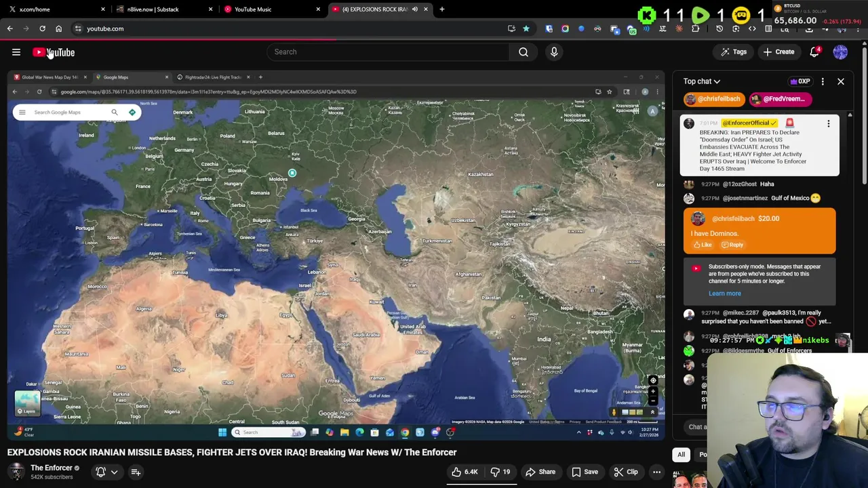
Task: Click the 0XP crown badge
Action: [800, 81]
